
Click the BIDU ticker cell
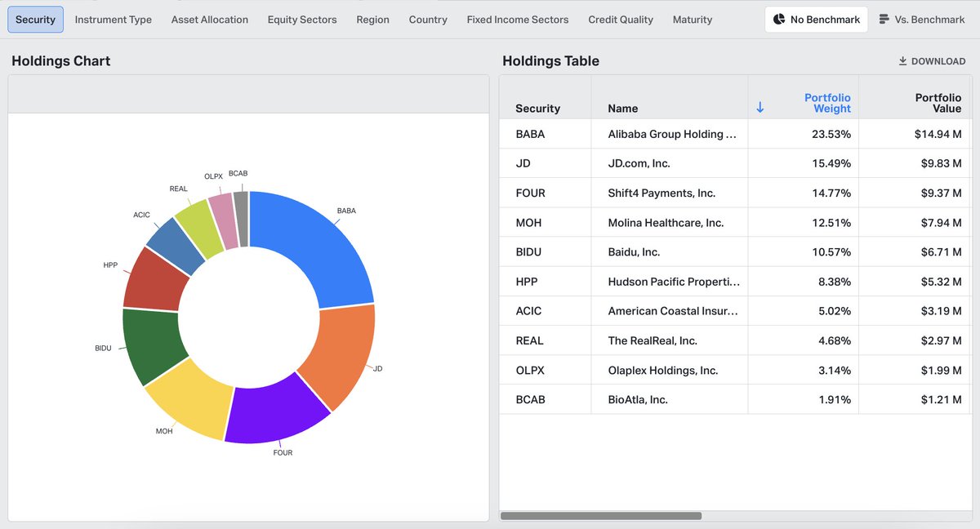(x=545, y=251)
